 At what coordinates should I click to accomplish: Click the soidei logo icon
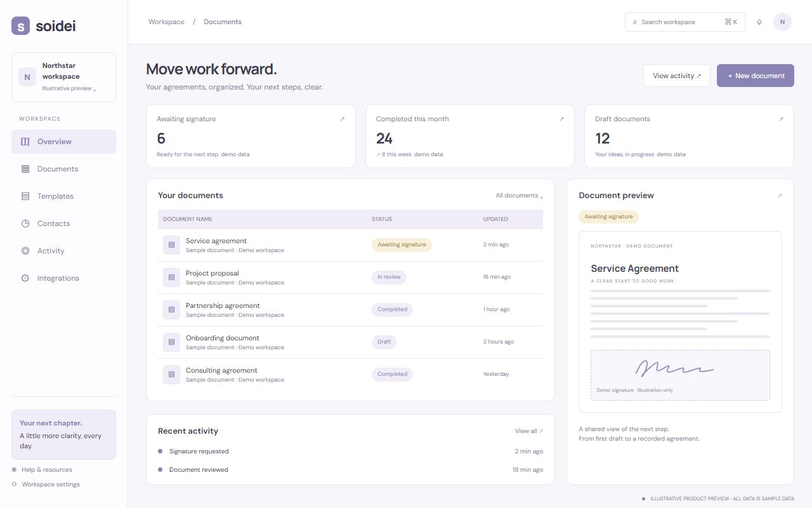click(x=20, y=25)
